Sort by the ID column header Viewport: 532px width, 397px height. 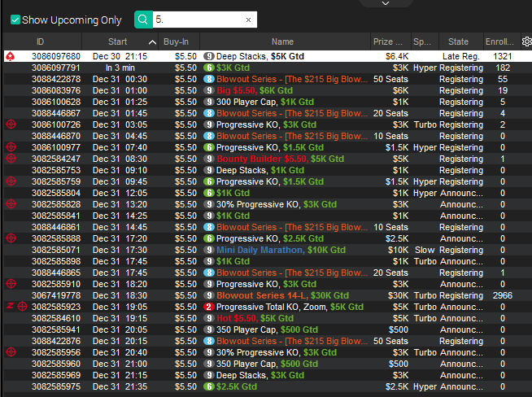click(x=41, y=41)
